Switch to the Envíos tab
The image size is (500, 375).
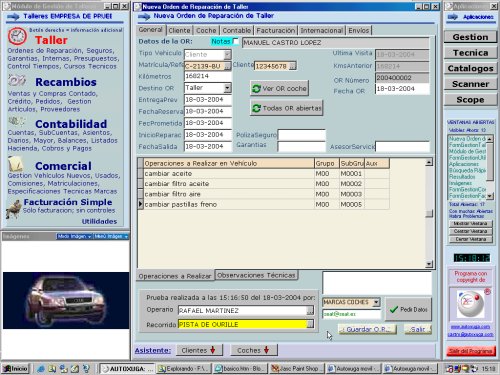click(x=359, y=30)
